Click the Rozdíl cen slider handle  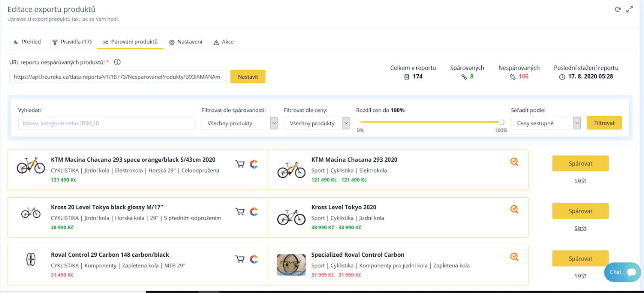(501, 122)
